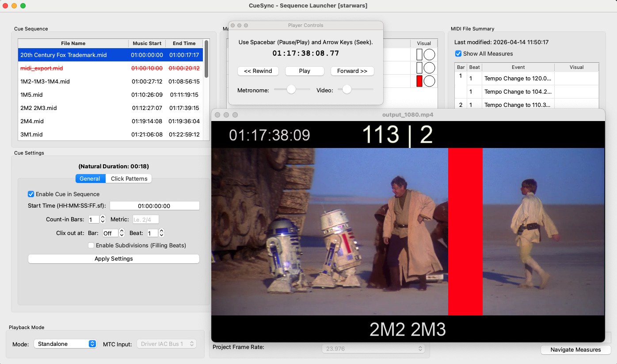Click the Metric input field
The height and width of the screenshot is (364, 617).
[x=145, y=220]
